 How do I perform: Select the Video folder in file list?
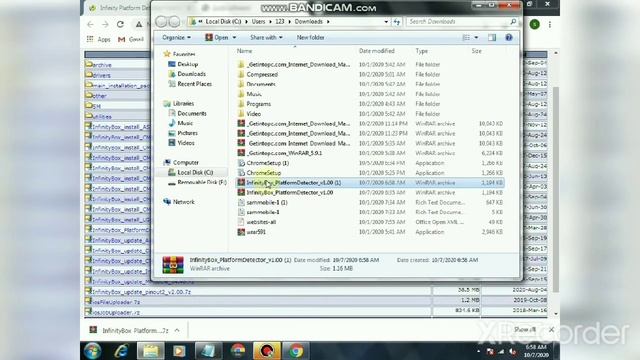tap(253, 114)
